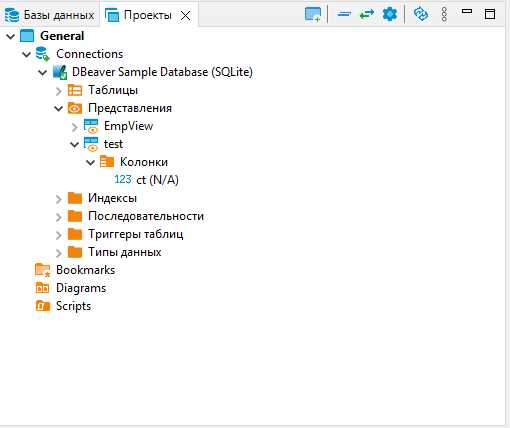Click the Последовательности folder icon
The image size is (510, 428).
pyautogui.click(x=75, y=216)
